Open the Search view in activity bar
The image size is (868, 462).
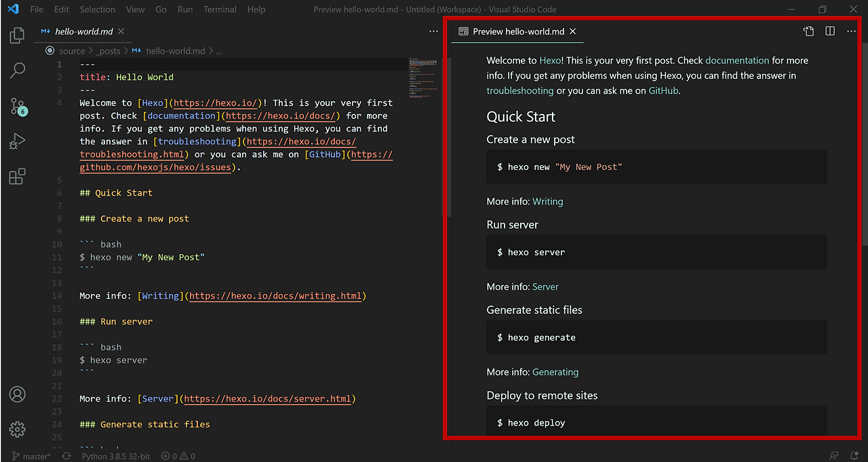point(18,70)
